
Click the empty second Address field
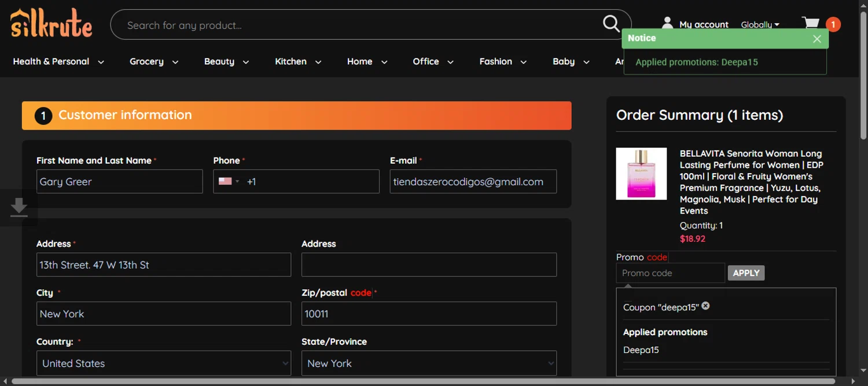pyautogui.click(x=429, y=264)
